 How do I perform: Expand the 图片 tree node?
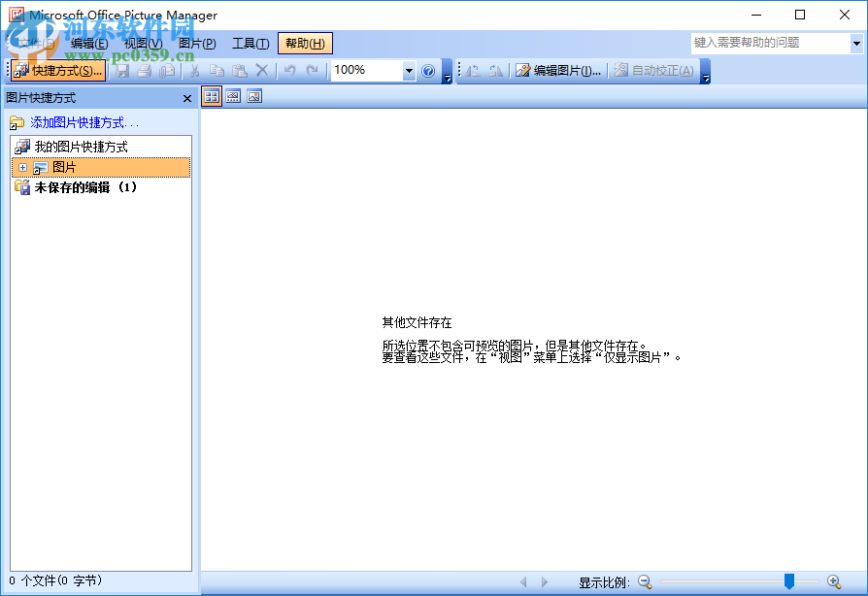point(21,167)
